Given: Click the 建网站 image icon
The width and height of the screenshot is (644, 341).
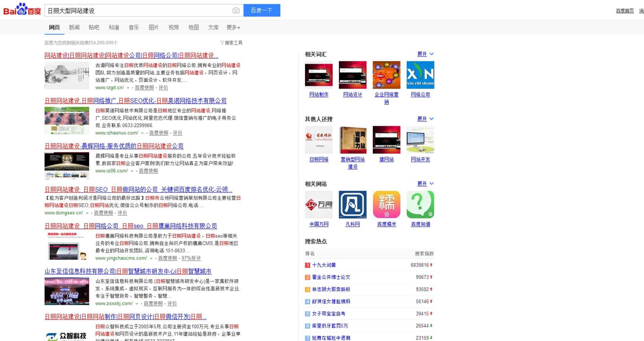Looking at the screenshot, I should pos(386,140).
